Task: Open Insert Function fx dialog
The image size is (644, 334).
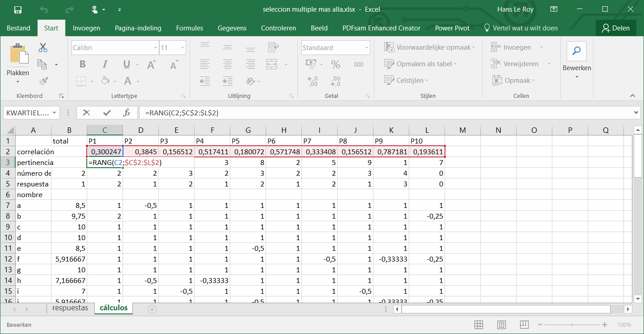Action: [x=127, y=113]
